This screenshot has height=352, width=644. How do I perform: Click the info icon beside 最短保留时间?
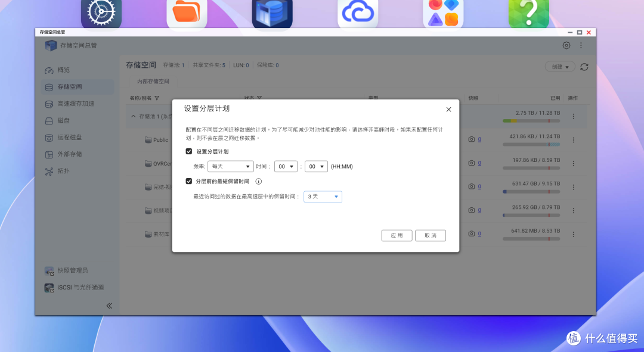click(x=258, y=181)
